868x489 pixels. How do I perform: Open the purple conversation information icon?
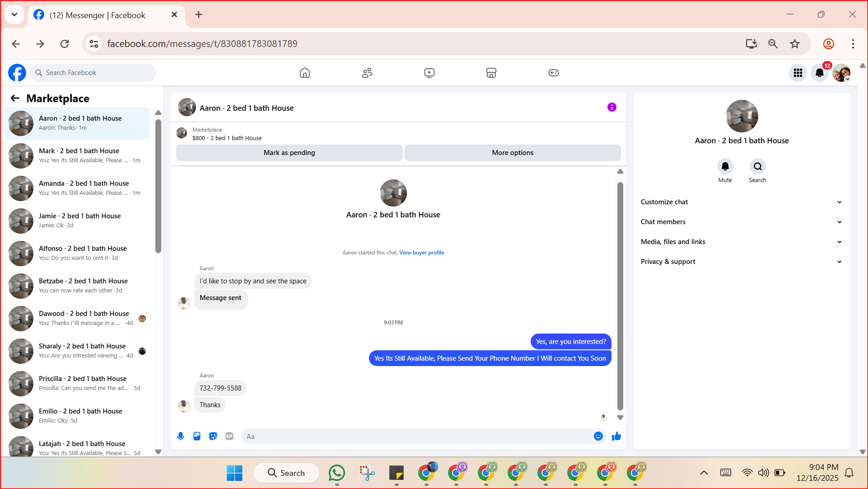click(x=612, y=107)
